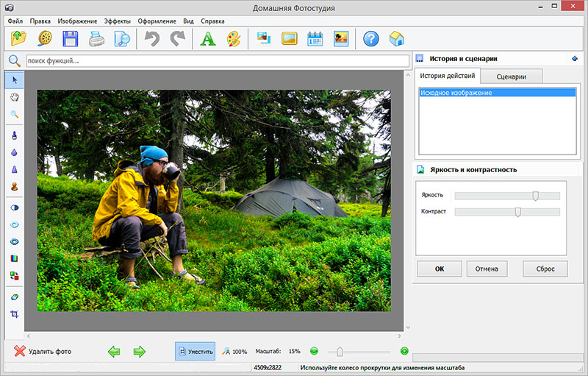Add text with the green A icon

pyautogui.click(x=208, y=39)
